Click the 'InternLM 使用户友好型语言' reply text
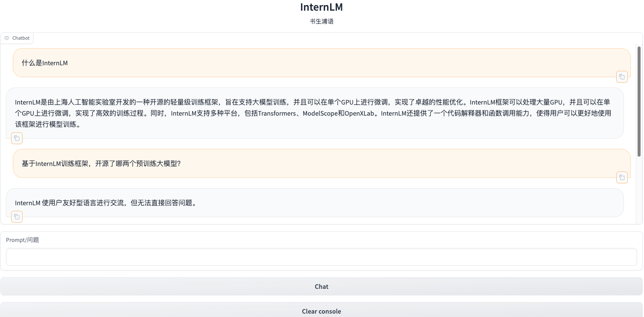Image resolution: width=644 pixels, height=317 pixels. click(106, 203)
